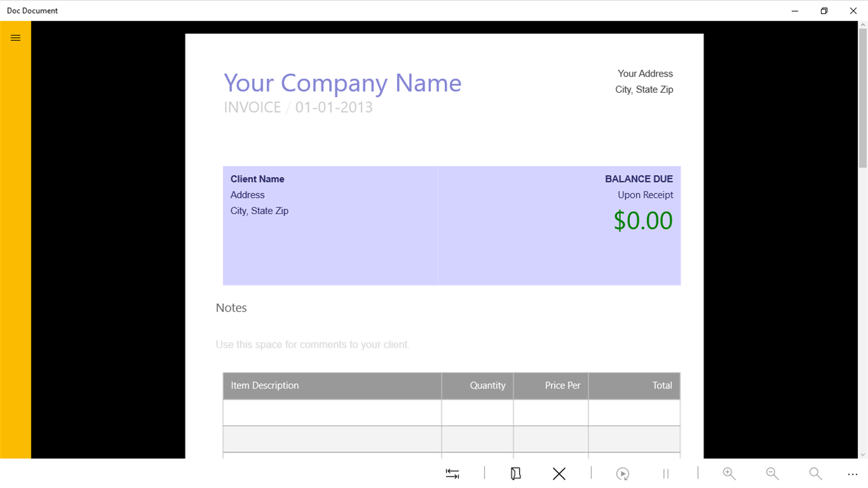Zoom in with the plus magnifier
868x488 pixels.
[729, 474]
